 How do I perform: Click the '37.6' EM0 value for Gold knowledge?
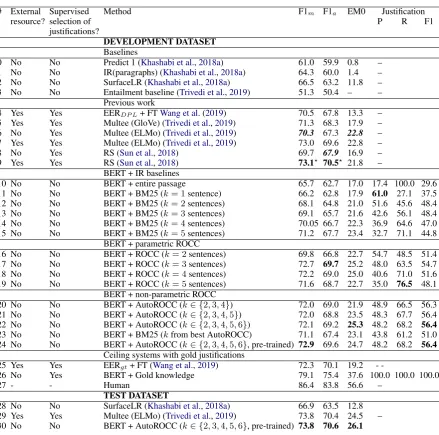point(355,375)
